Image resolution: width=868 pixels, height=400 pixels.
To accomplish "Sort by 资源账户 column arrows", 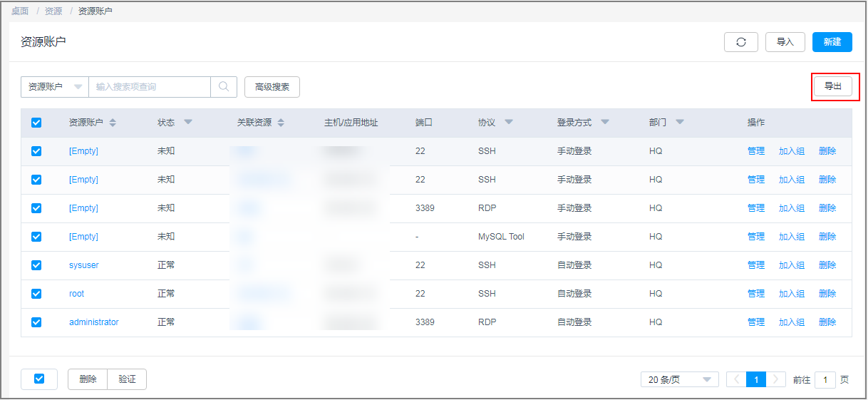I will click(x=113, y=123).
